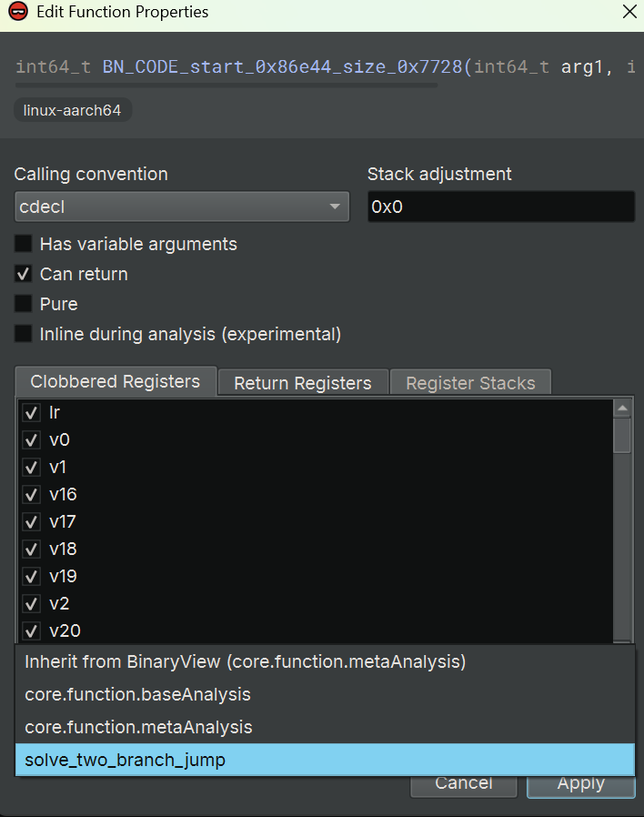Toggle Inline during analysis (experimental)
The image size is (644, 817).
pos(24,334)
